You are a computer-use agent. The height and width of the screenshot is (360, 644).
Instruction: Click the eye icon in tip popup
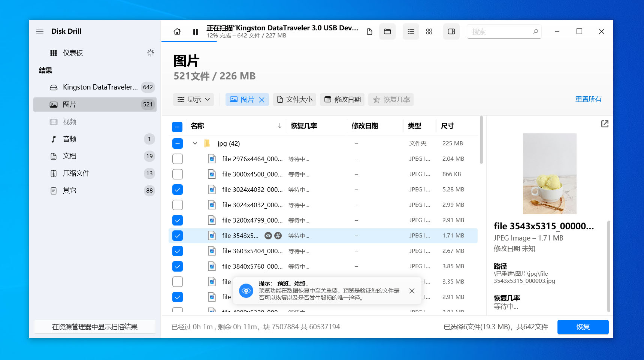(246, 291)
